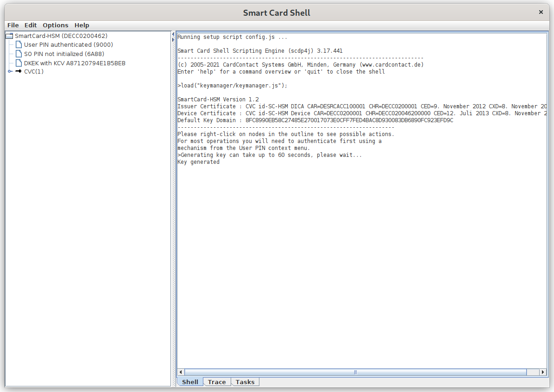Open the Options menu

point(56,25)
